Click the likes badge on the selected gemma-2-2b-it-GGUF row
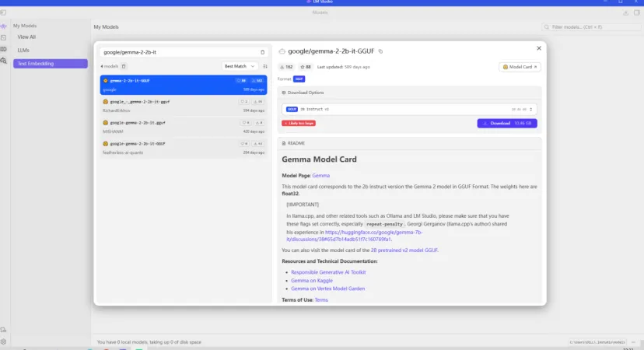This screenshot has height=350, width=644. (x=241, y=81)
